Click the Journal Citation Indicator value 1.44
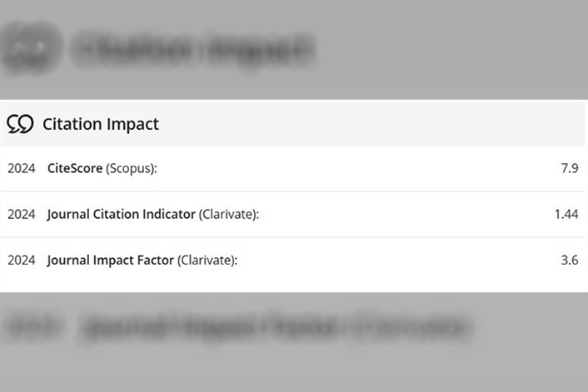The image size is (588, 392). pyautogui.click(x=566, y=214)
